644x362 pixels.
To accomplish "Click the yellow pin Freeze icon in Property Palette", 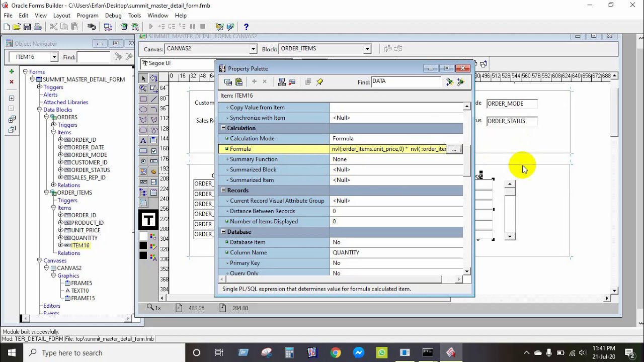I will (x=319, y=82).
